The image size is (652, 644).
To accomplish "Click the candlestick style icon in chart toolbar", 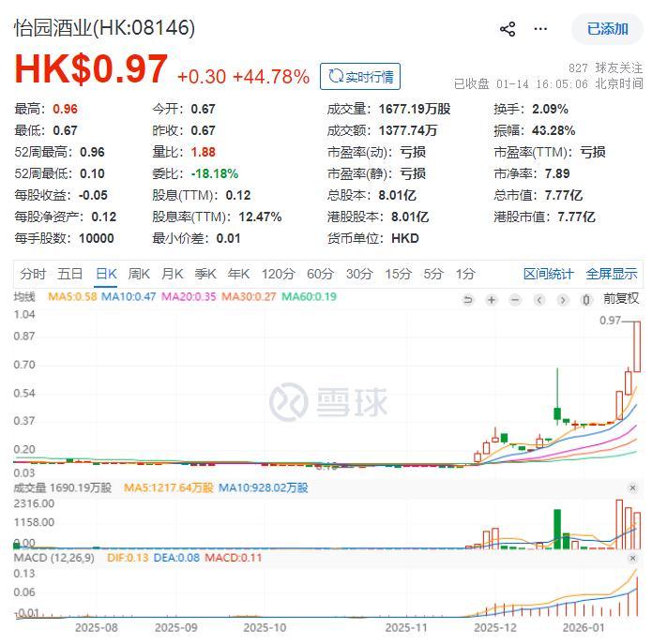I will [x=586, y=300].
